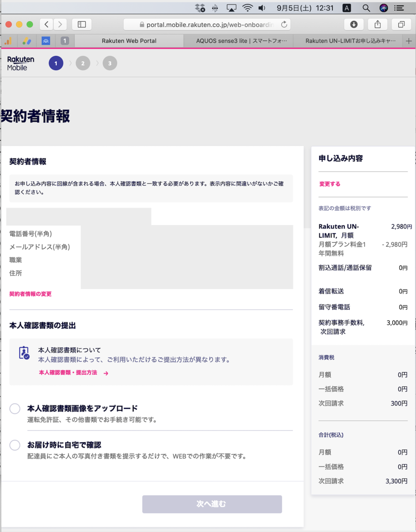
Task: Click the Safari download icon
Action: point(354,24)
